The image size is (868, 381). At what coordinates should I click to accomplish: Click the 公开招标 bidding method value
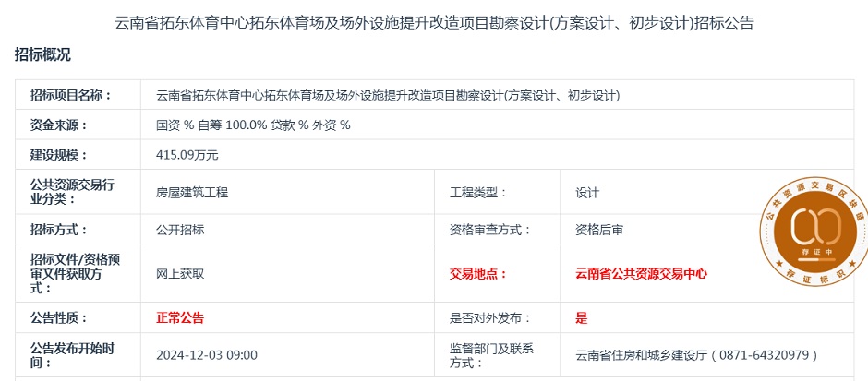coord(180,230)
